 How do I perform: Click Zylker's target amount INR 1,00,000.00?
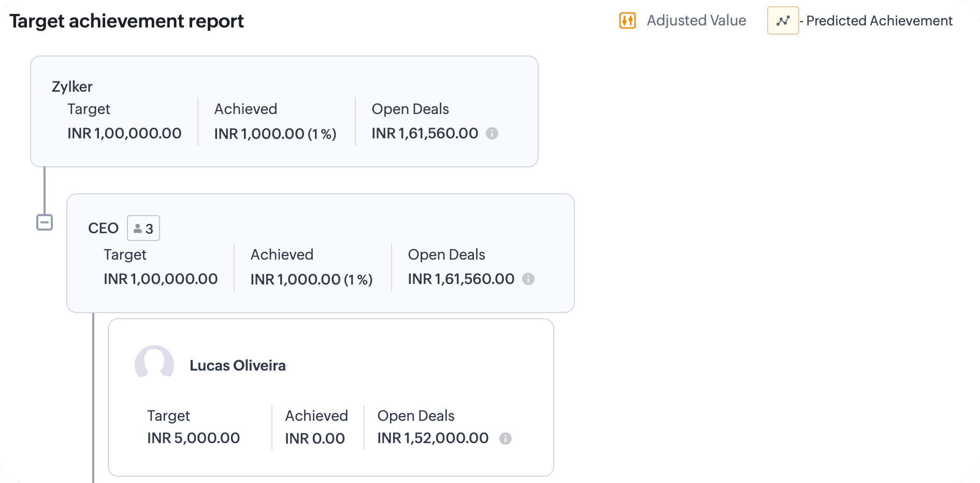coord(124,134)
